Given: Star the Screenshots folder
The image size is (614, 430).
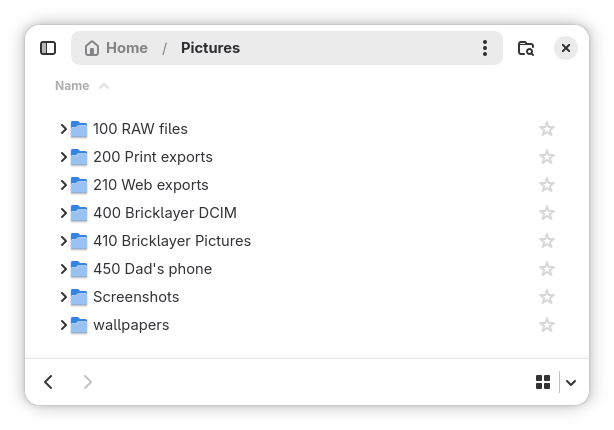Looking at the screenshot, I should [x=547, y=297].
